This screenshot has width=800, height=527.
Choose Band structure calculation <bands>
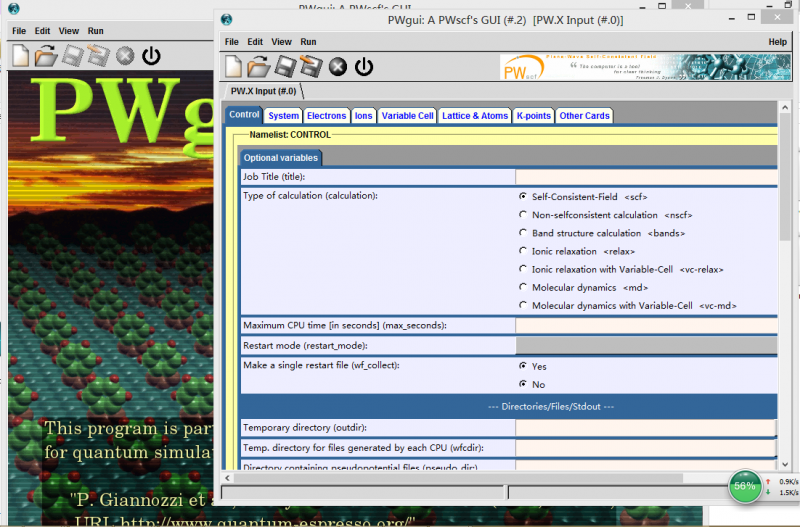point(522,233)
